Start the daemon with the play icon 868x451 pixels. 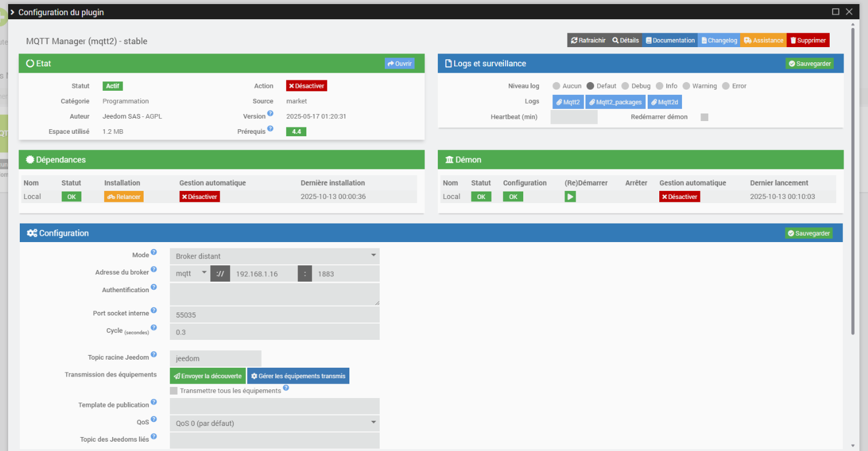tap(570, 197)
